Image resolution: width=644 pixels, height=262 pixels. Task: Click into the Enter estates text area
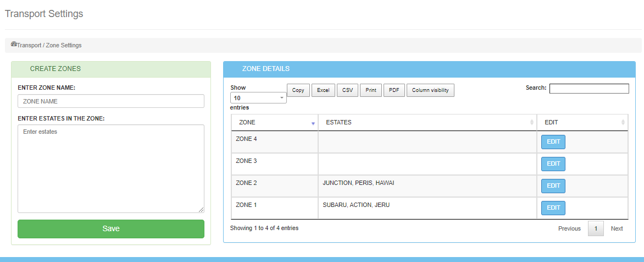pyautogui.click(x=111, y=168)
